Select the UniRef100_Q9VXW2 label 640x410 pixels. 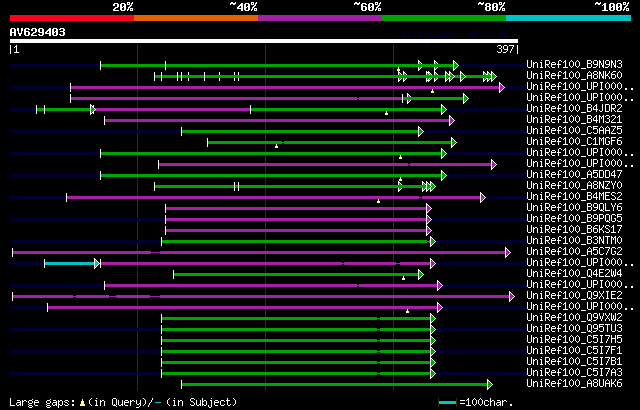pyautogui.click(x=574, y=318)
